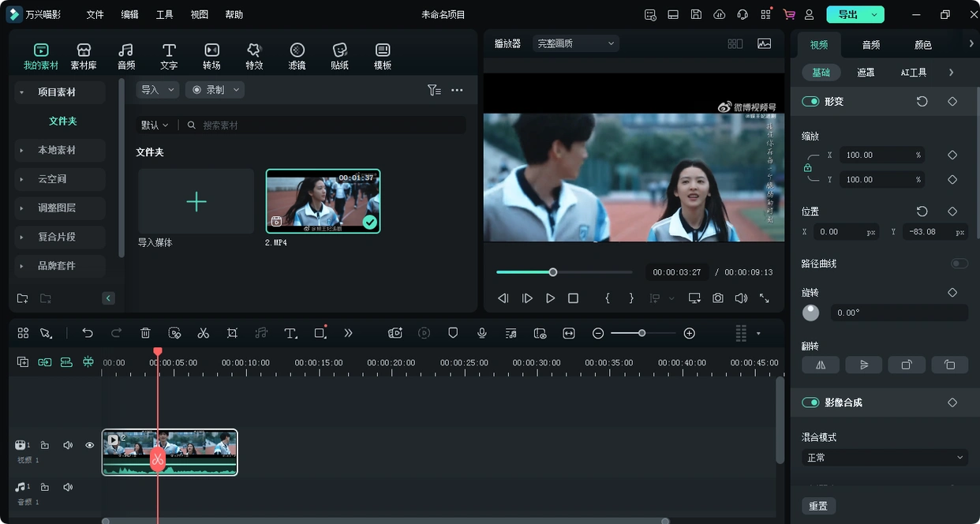Hide video track 1 with eye icon
Image resolution: width=980 pixels, height=524 pixels.
[x=89, y=445]
